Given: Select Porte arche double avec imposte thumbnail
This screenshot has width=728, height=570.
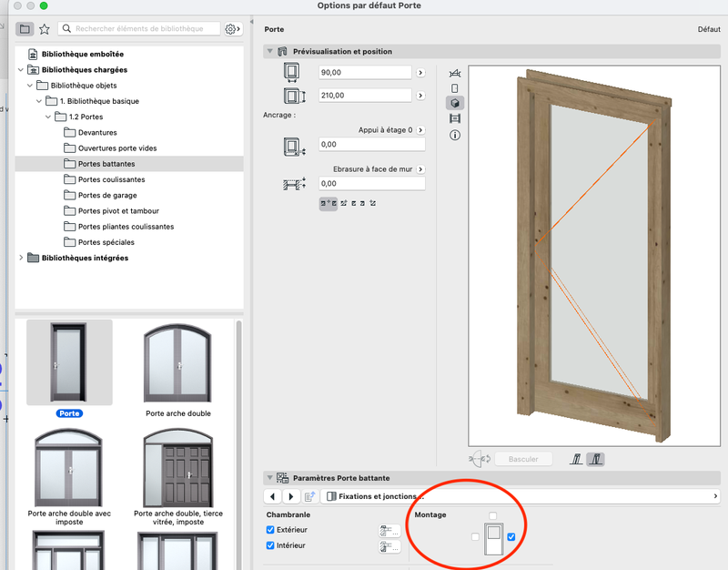Looking at the screenshot, I should (69, 468).
